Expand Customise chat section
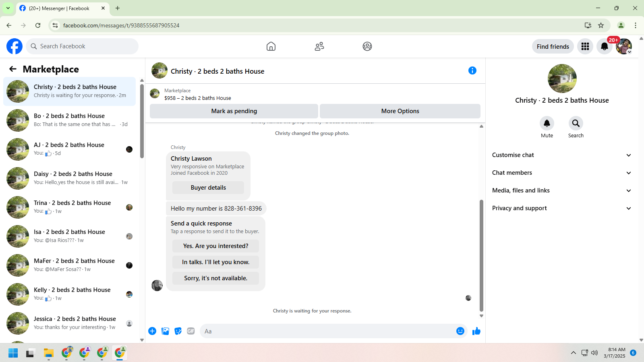644x362 pixels. pos(562,155)
